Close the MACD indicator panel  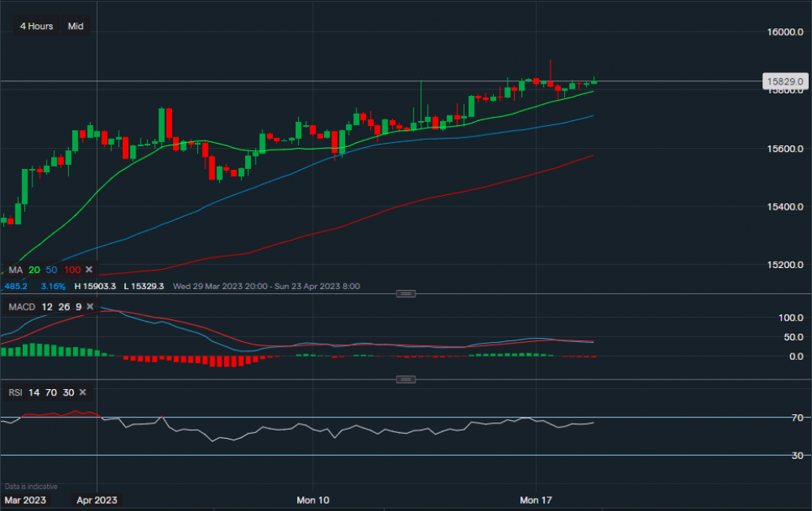pos(91,307)
